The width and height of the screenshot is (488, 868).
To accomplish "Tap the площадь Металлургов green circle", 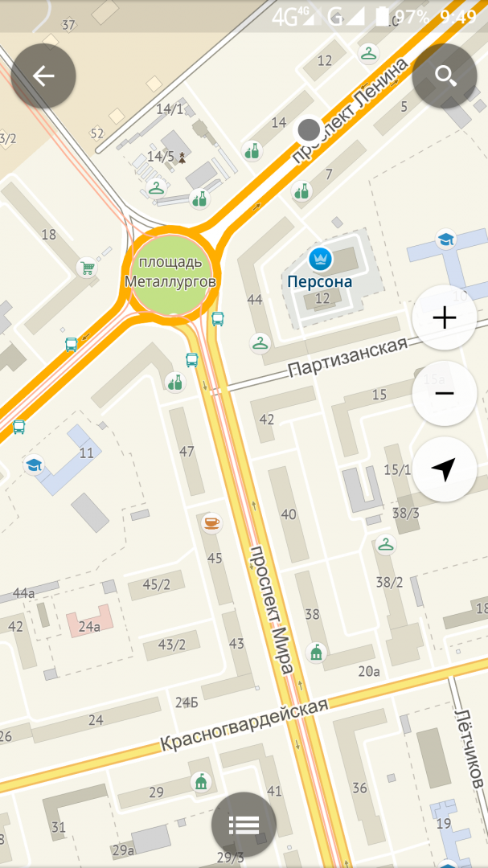I will (x=170, y=274).
